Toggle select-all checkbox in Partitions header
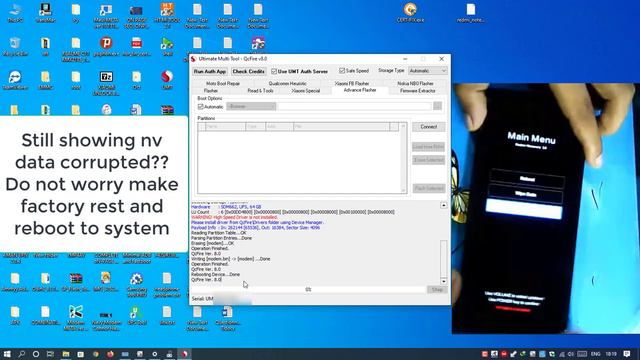 click(202, 127)
